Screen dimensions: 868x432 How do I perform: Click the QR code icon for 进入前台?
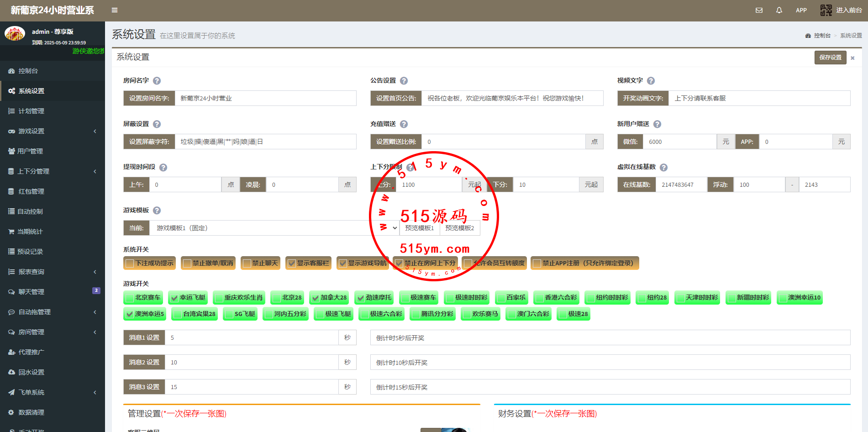click(x=826, y=10)
